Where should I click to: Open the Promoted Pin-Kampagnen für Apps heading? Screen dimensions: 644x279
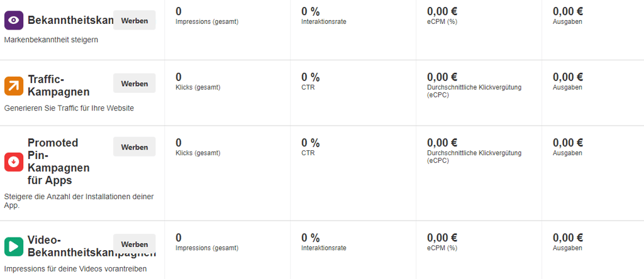(x=58, y=161)
